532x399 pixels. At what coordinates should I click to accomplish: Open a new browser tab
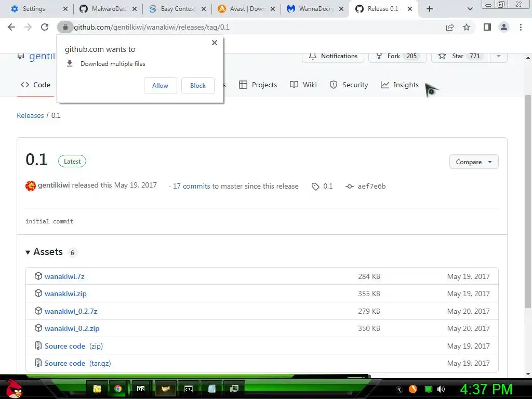430,9
